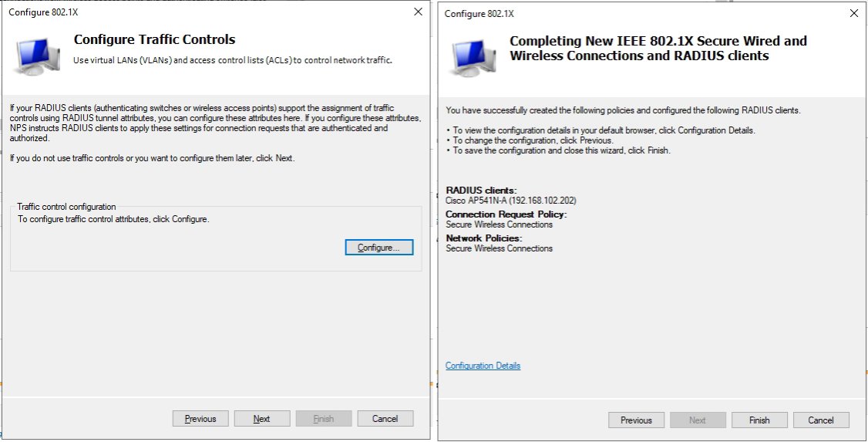This screenshot has height=442, width=868.
Task: Click the computer icon beside the Completing 802.1X heading
Action: (473, 56)
